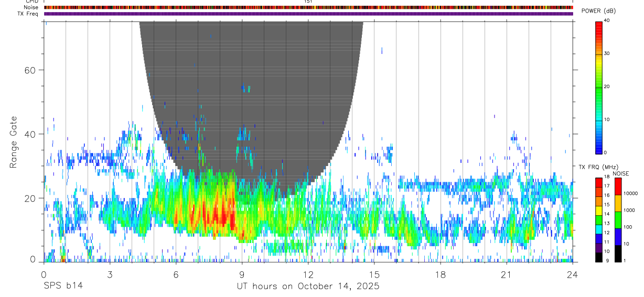Click the '20' tick on POWER scale
644x297 pixels.
608,86
